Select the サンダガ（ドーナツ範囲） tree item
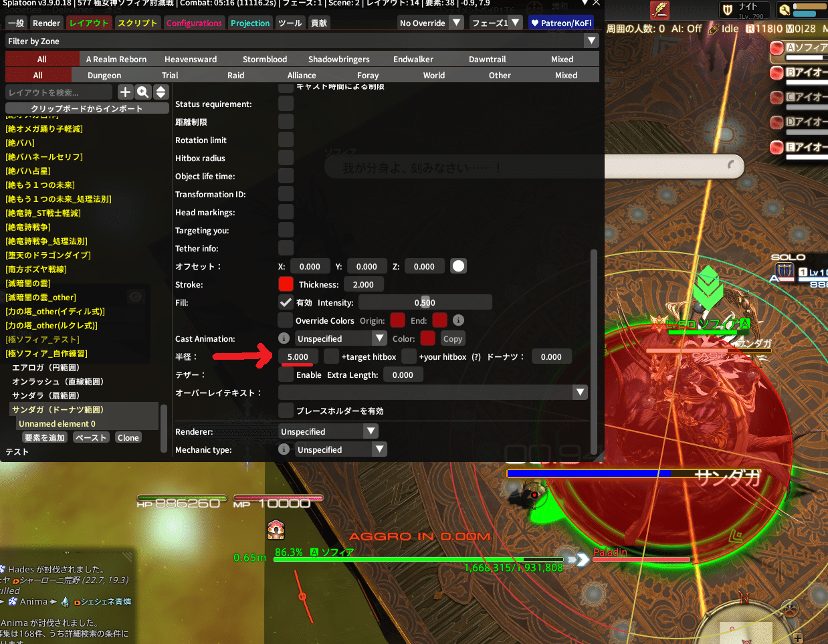This screenshot has height=644, width=828. [x=84, y=409]
